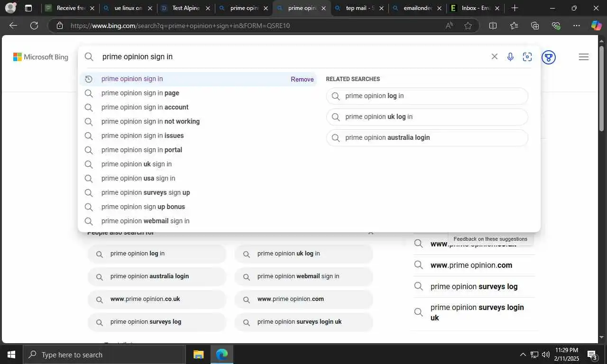Click 'Feedback on these suggestions' link

tap(490, 239)
